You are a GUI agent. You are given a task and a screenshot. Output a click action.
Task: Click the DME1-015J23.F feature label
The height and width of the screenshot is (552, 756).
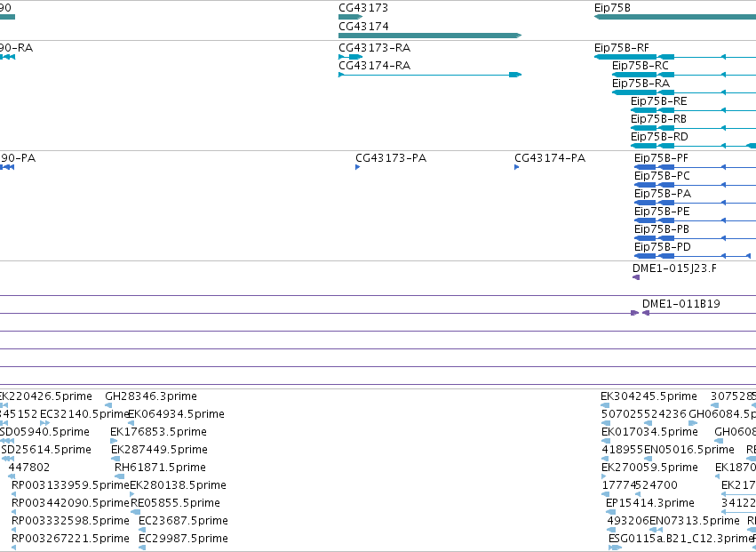(x=674, y=268)
